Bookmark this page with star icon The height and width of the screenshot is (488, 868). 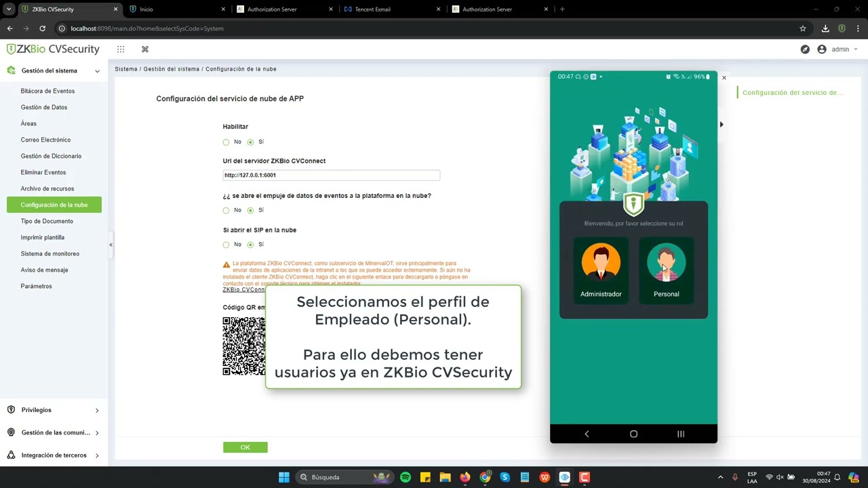pos(803,28)
